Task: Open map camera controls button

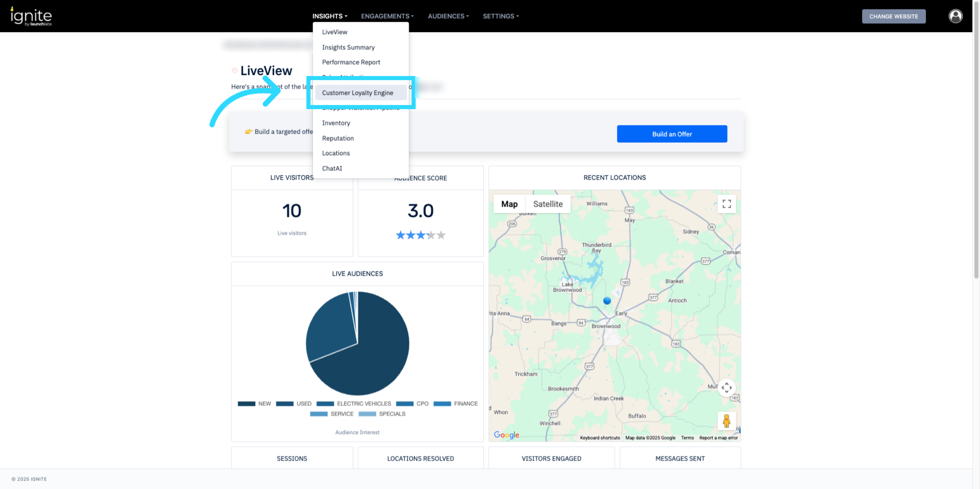Action: pyautogui.click(x=726, y=387)
